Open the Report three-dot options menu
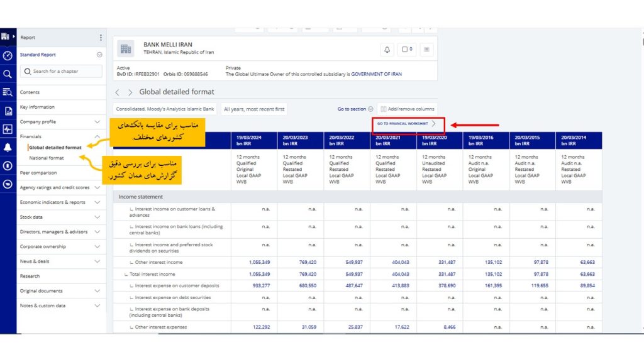This screenshot has height=362, width=644. pos(101,37)
